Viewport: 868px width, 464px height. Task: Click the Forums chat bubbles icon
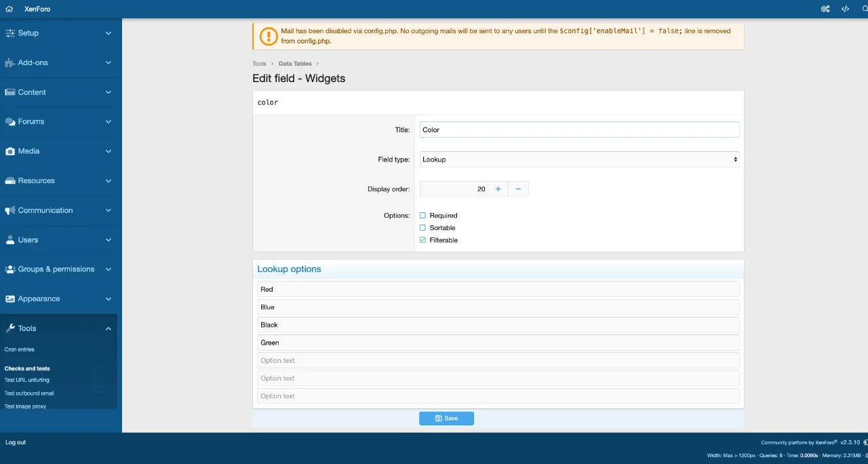pyautogui.click(x=10, y=122)
